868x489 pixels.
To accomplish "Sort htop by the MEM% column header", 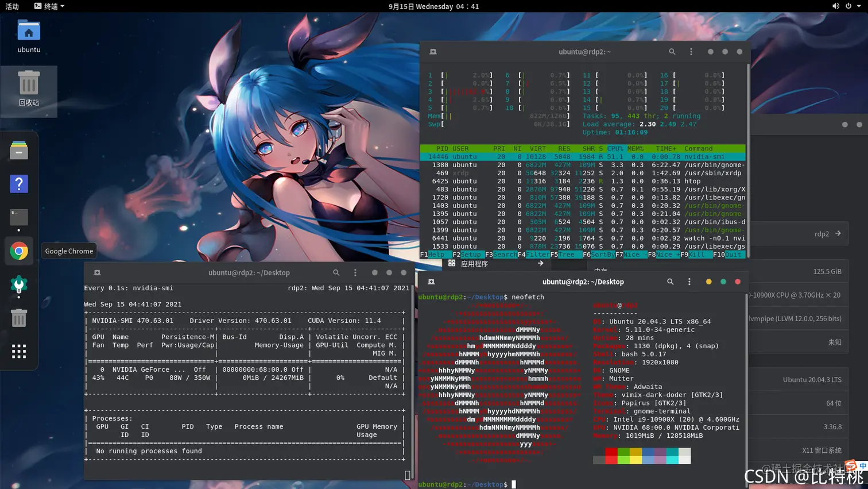I will coord(635,148).
